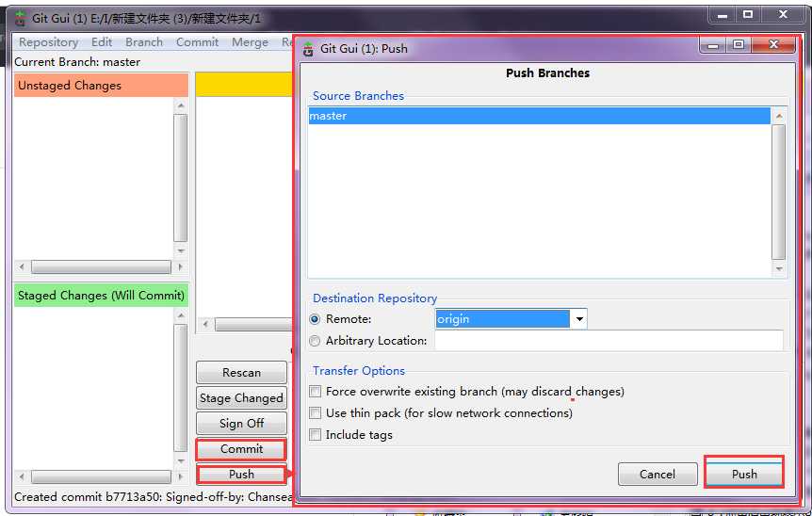Click the Unstaged Changes header
The height and width of the screenshot is (516, 812).
(101, 86)
